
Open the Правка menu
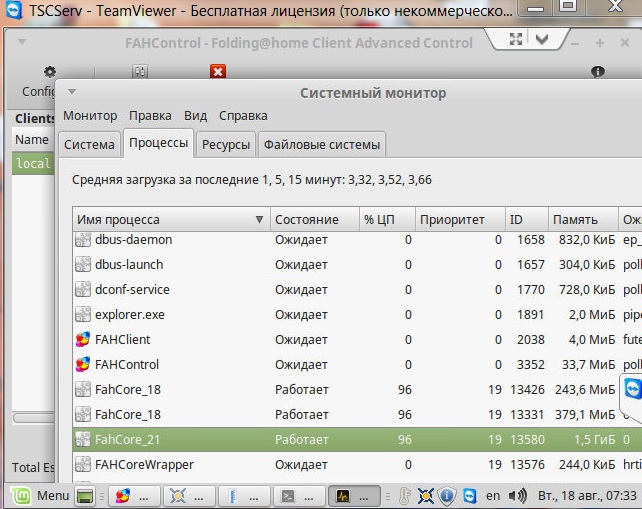pyautogui.click(x=150, y=116)
